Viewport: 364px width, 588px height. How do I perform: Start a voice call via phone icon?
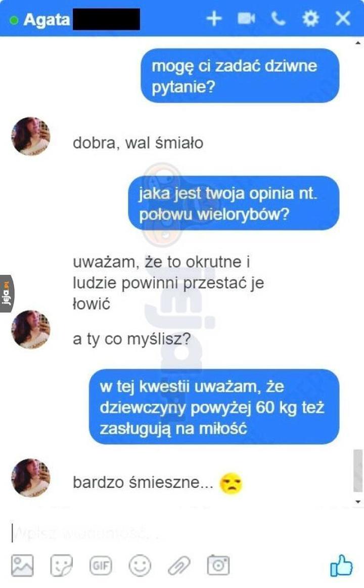278,18
